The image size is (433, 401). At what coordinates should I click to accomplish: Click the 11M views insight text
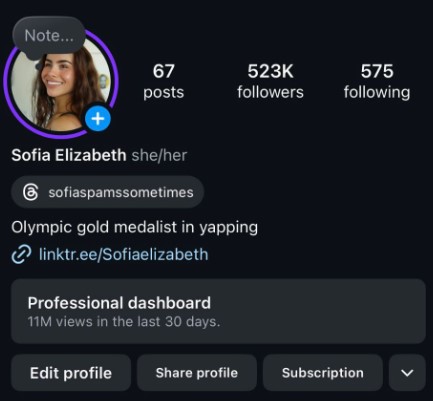pyautogui.click(x=124, y=322)
